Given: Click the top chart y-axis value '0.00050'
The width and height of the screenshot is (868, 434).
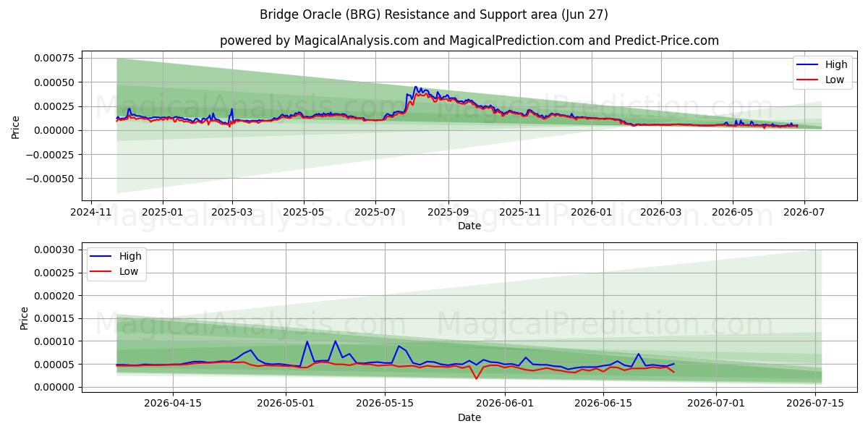Looking at the screenshot, I should coord(54,82).
